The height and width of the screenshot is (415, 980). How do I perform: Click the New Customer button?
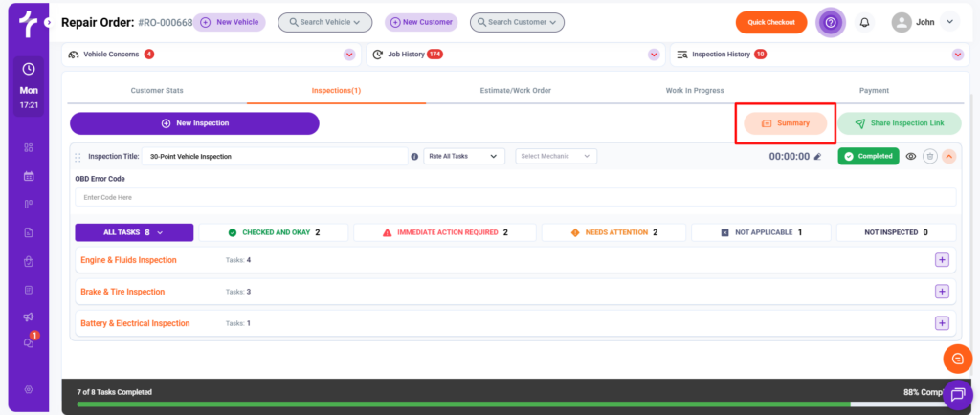click(421, 22)
